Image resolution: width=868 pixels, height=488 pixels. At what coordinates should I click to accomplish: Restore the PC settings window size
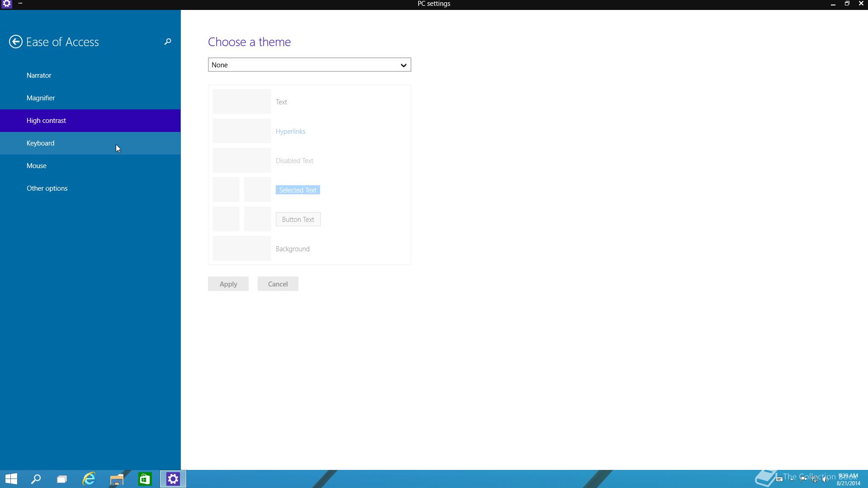(x=847, y=4)
